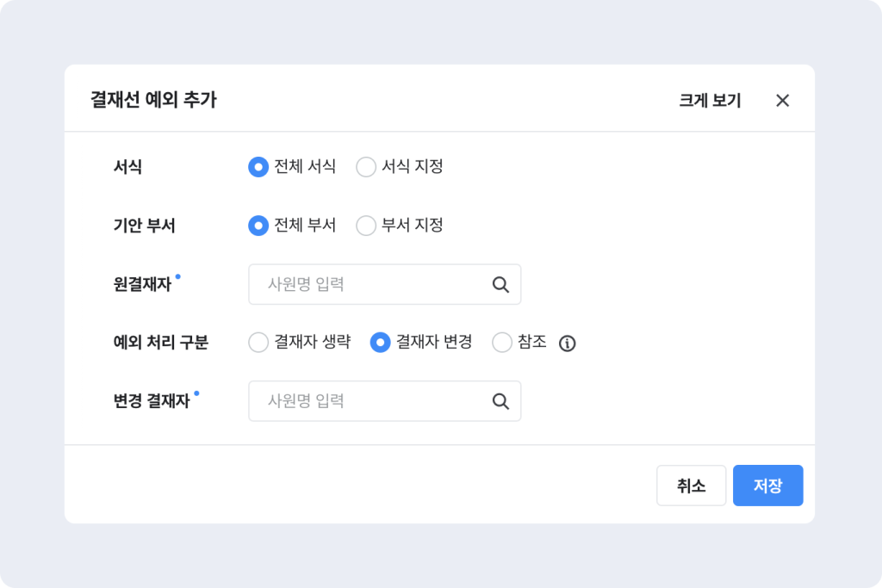This screenshot has height=588, width=882.
Task: Switch to 부서 지정 radio option
Action: [366, 226]
